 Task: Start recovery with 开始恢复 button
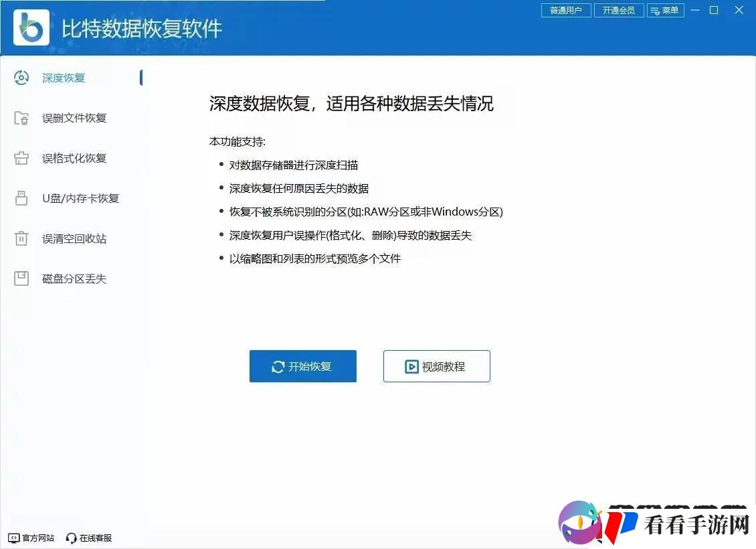(303, 366)
